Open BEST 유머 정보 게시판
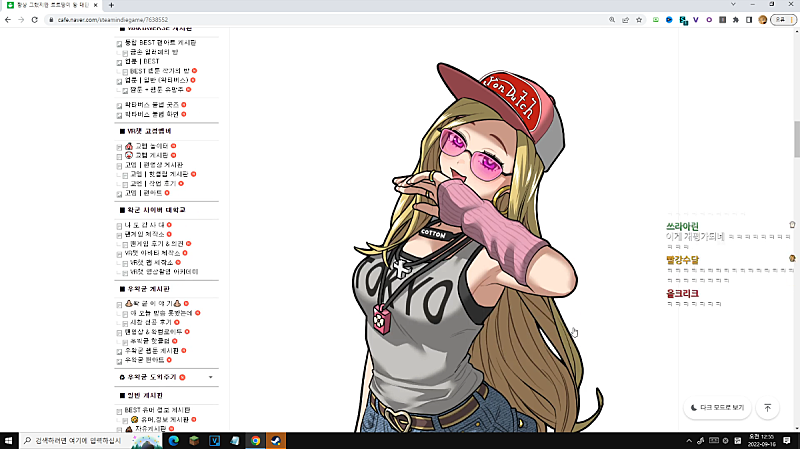Image resolution: width=800 pixels, height=449 pixels. [x=157, y=410]
